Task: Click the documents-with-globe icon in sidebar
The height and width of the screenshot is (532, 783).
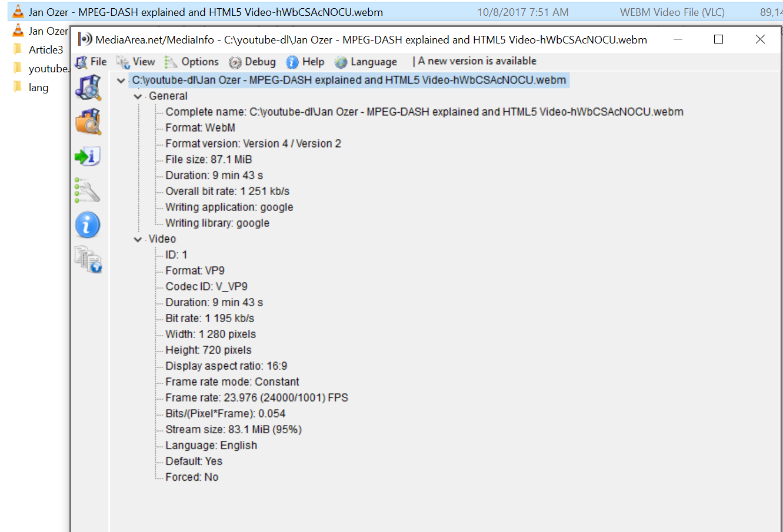Action: click(88, 259)
